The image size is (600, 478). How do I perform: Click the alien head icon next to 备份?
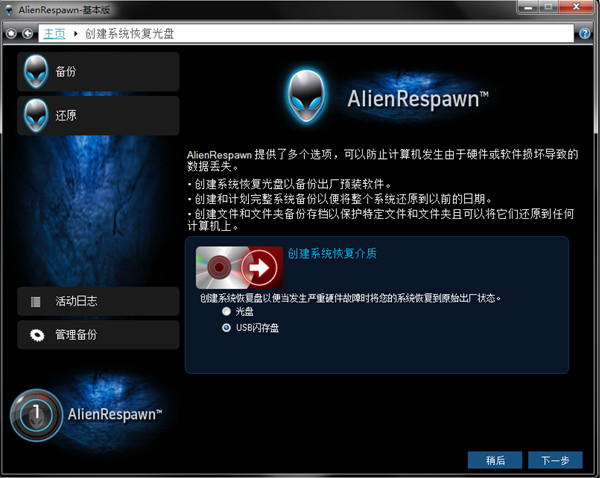[36, 72]
